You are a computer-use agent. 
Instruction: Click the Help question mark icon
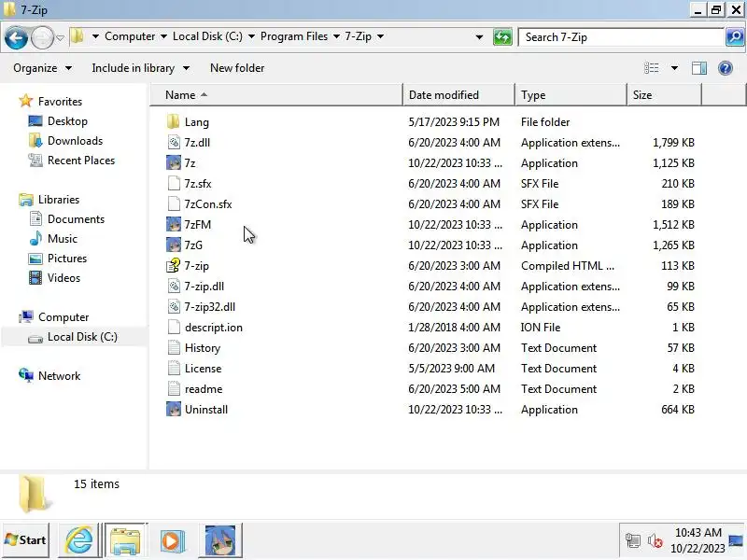tap(726, 68)
